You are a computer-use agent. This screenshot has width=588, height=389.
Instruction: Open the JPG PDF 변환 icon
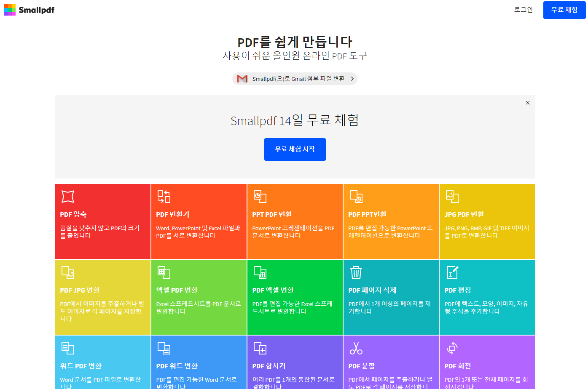tap(452, 197)
